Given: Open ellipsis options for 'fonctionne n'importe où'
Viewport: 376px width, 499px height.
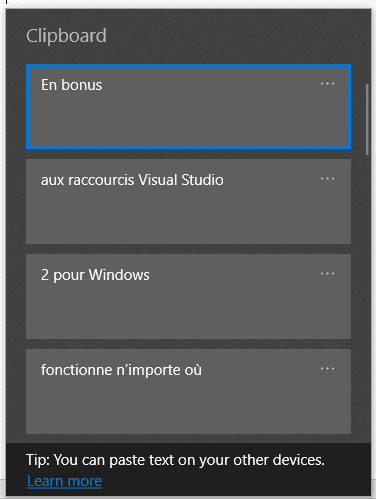Looking at the screenshot, I should pos(327,369).
